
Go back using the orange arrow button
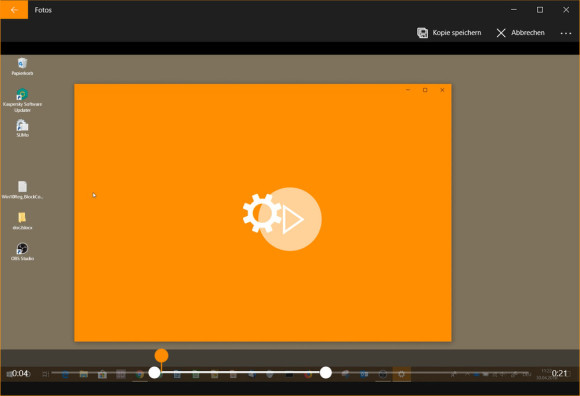click(14, 10)
